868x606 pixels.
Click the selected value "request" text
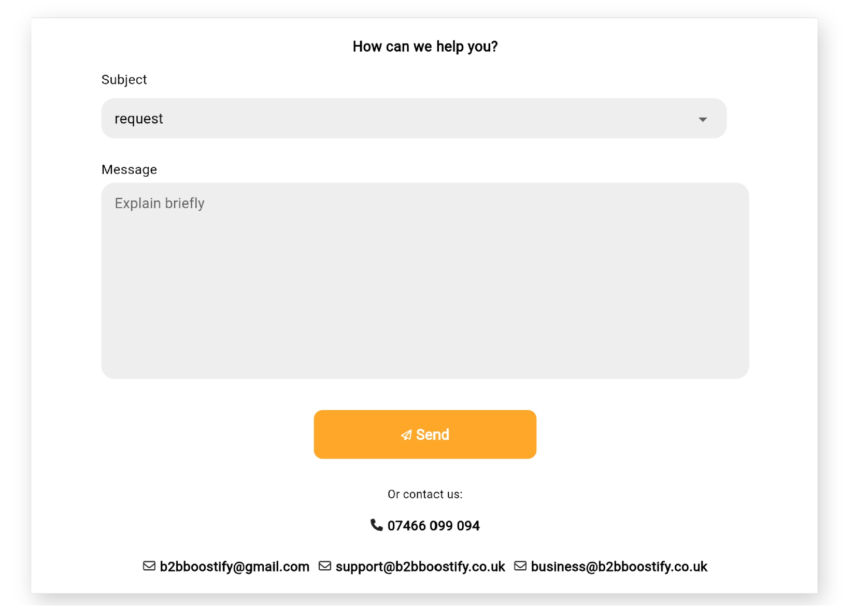tap(139, 119)
